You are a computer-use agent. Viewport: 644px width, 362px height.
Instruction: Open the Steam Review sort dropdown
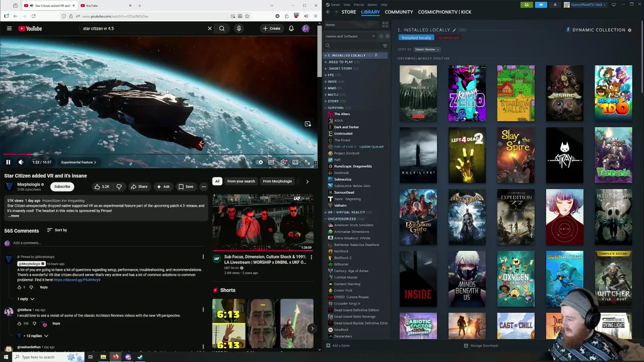(x=427, y=49)
